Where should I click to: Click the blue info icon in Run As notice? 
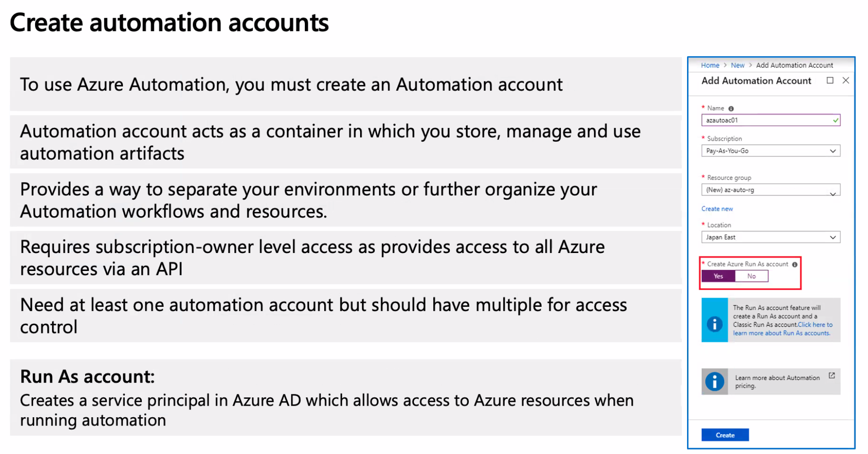tap(714, 324)
